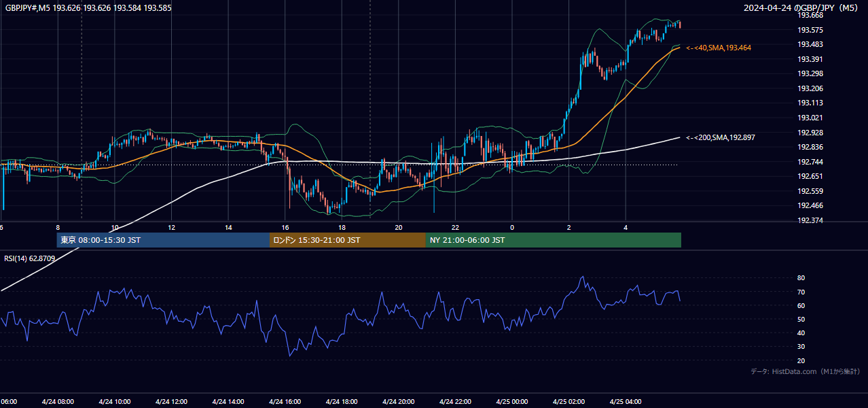Click hour label 2 below the price chart
868x408 pixels.
[x=569, y=227]
